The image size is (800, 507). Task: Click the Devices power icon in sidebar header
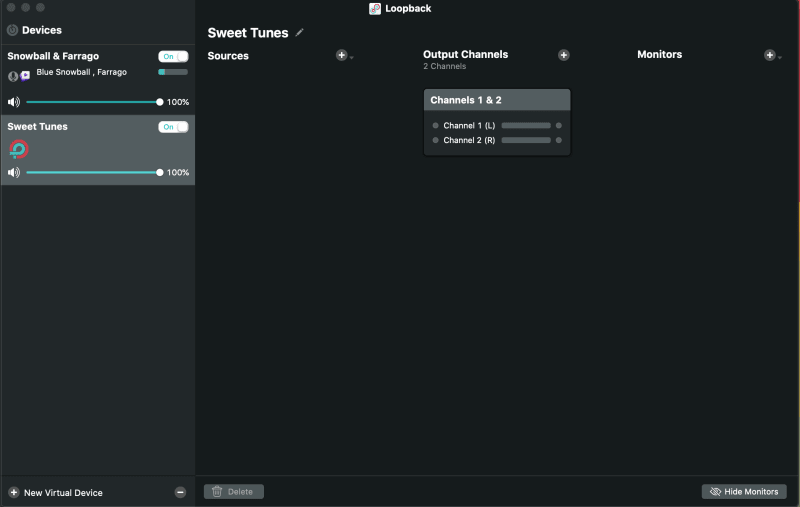(x=12, y=30)
